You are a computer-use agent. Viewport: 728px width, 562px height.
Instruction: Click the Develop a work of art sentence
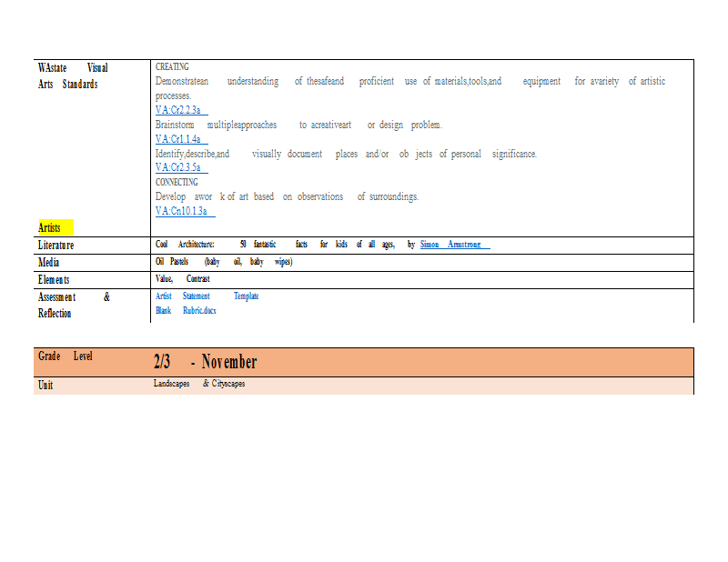pos(287,196)
